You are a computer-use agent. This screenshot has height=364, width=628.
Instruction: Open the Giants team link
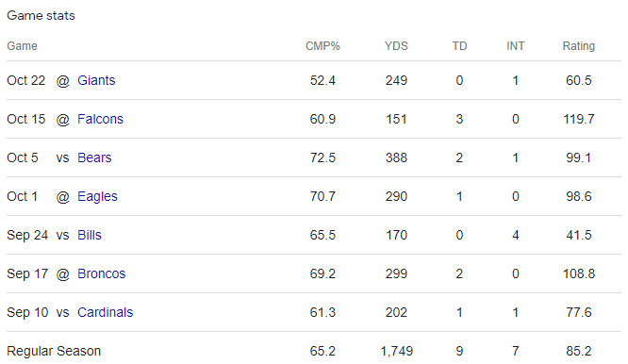[96, 80]
